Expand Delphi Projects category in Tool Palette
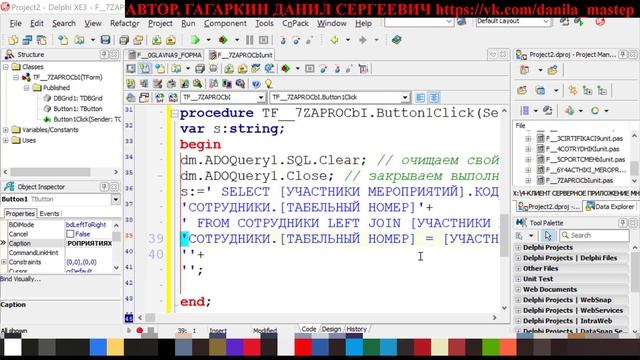 point(518,247)
